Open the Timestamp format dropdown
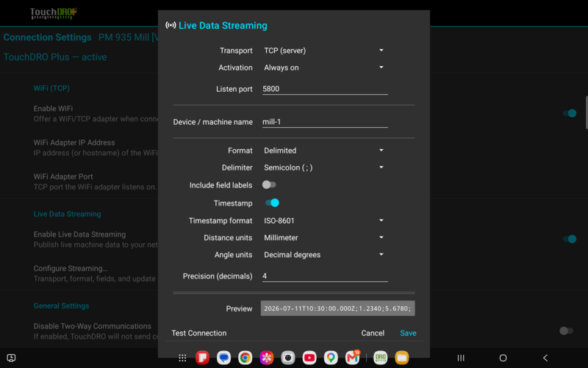The image size is (588, 368). point(324,220)
